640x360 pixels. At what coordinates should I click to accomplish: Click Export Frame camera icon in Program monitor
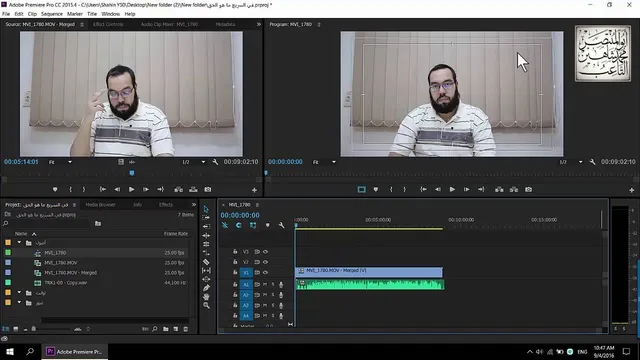(x=528, y=189)
